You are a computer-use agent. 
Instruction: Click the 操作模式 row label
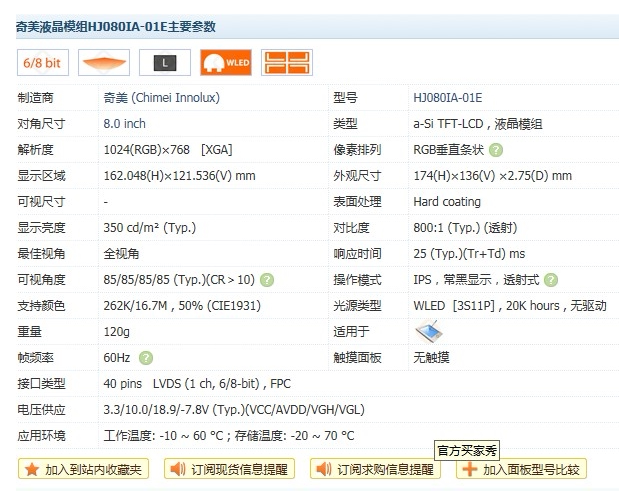coord(357,280)
